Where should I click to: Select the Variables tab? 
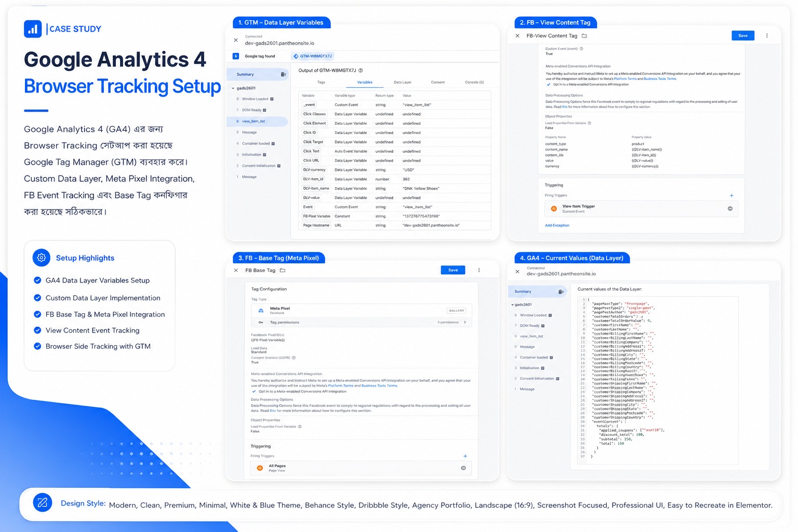(365, 82)
